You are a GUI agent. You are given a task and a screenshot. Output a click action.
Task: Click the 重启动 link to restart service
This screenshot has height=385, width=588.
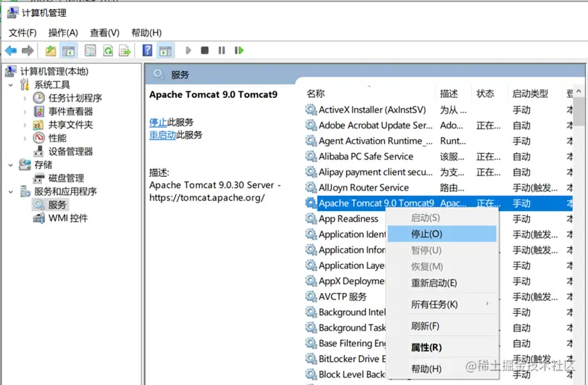pos(162,135)
